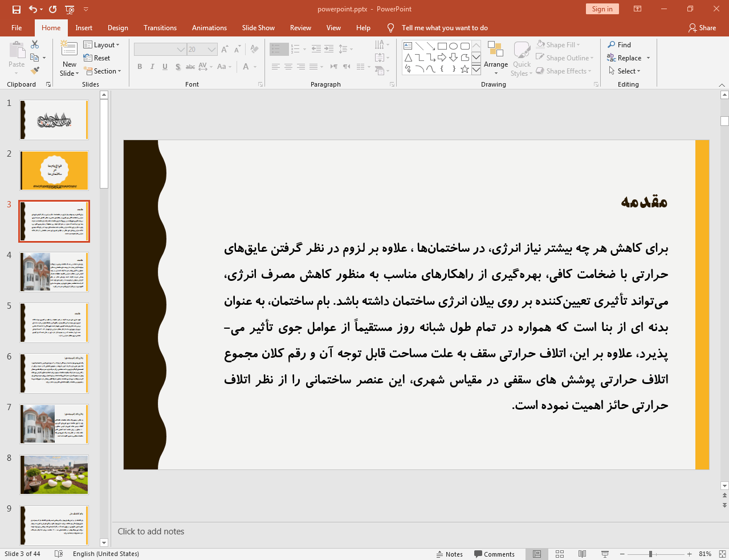This screenshot has width=729, height=560.
Task: Select the rectangle in the shapes gallery
Action: tap(442, 45)
